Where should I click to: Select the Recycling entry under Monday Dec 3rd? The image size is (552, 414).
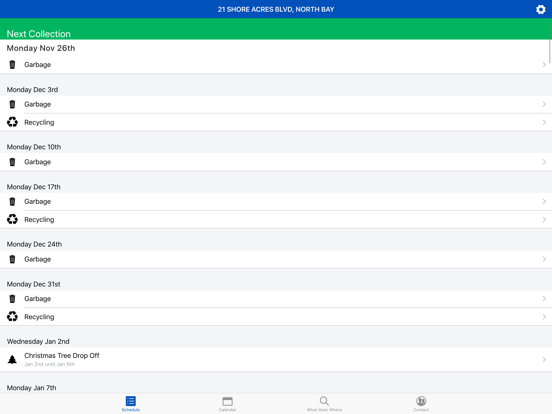[x=276, y=122]
